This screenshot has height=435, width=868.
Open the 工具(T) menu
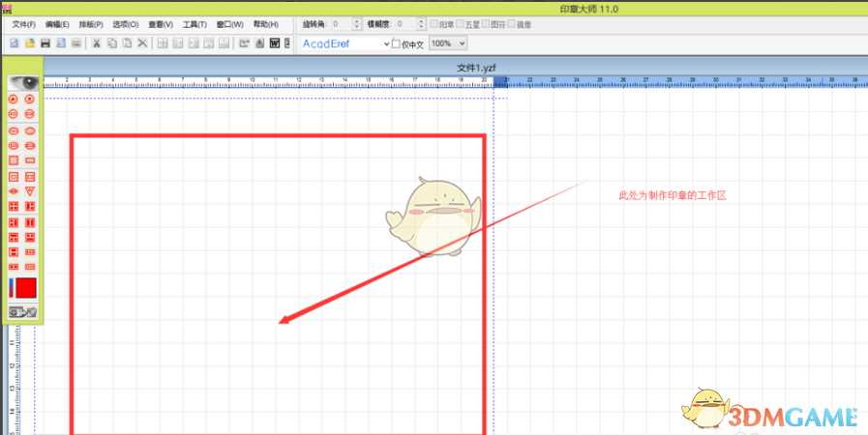(195, 24)
